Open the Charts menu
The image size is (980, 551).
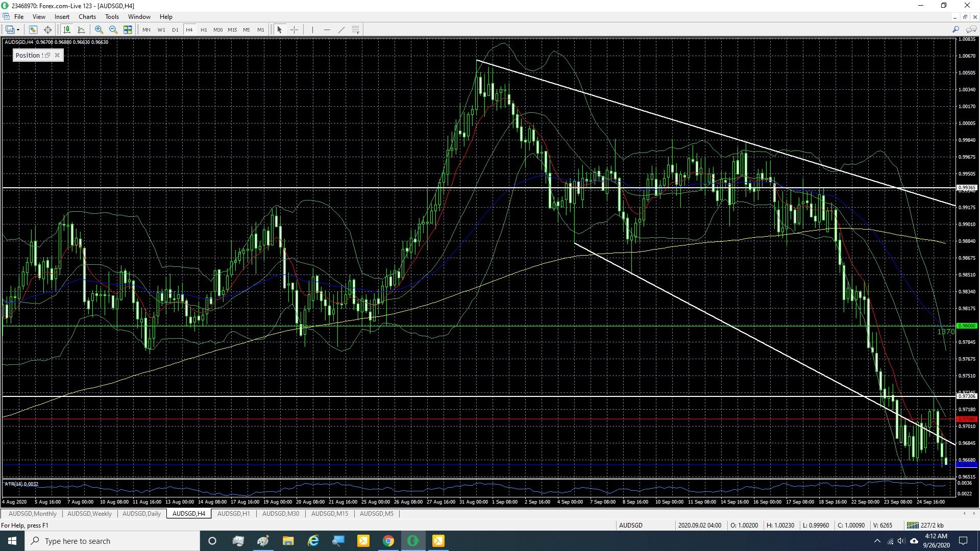click(87, 16)
